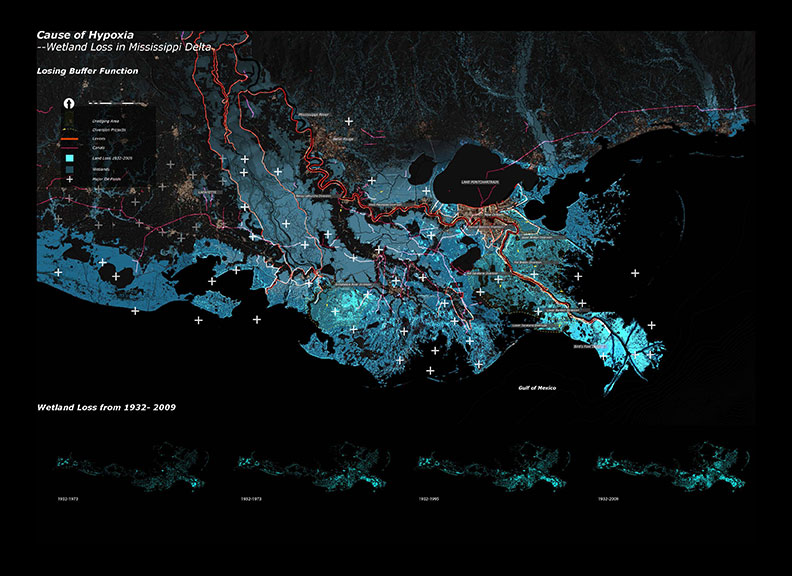Select the orange Levees line in legend
Image resolution: width=792 pixels, height=576 pixels.
coord(69,139)
